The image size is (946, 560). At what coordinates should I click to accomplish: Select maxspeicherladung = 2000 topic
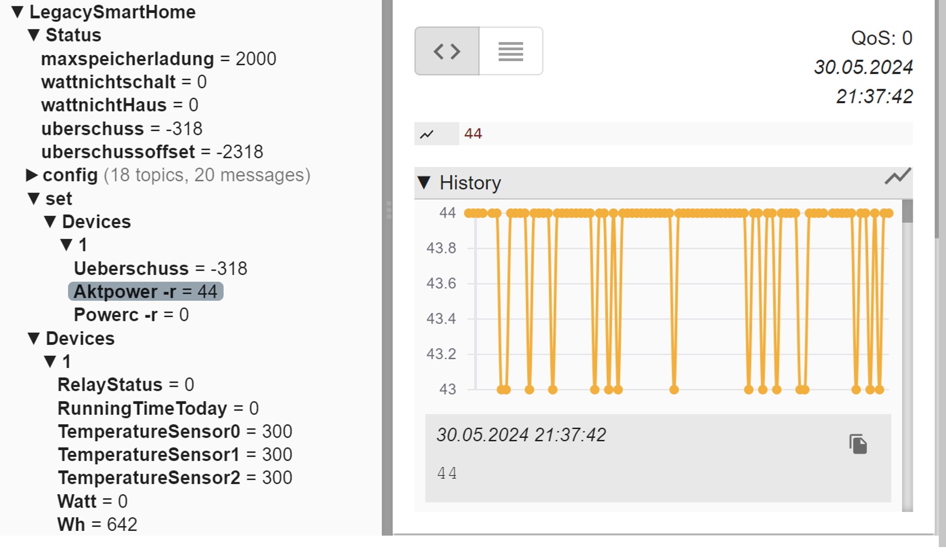click(x=158, y=59)
